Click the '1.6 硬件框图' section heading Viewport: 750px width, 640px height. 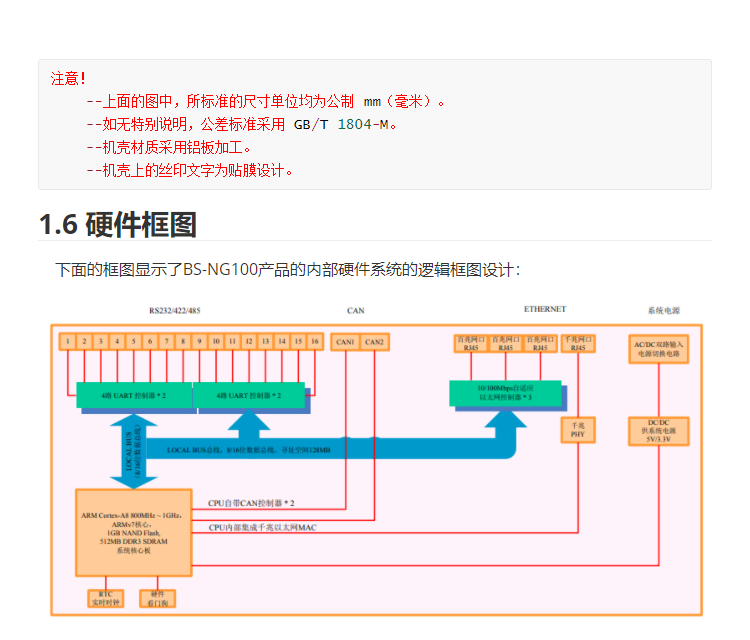[x=118, y=224]
